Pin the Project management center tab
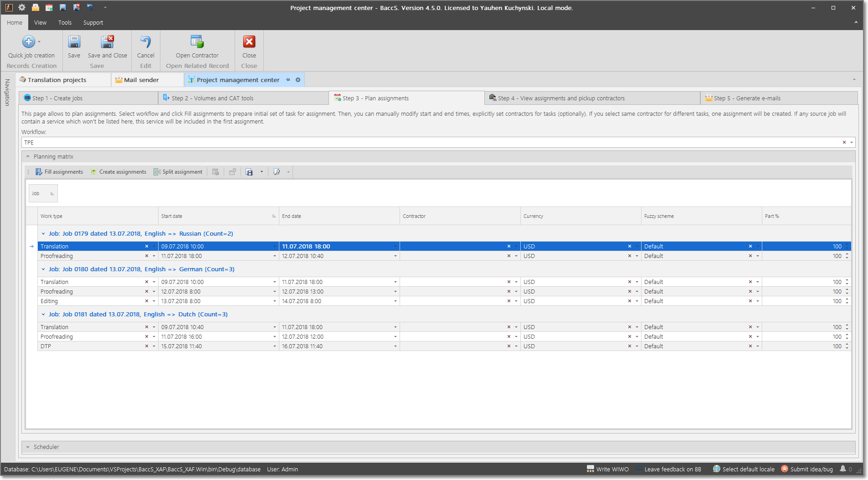Screen dimensions: 868x480 pyautogui.click(x=288, y=80)
